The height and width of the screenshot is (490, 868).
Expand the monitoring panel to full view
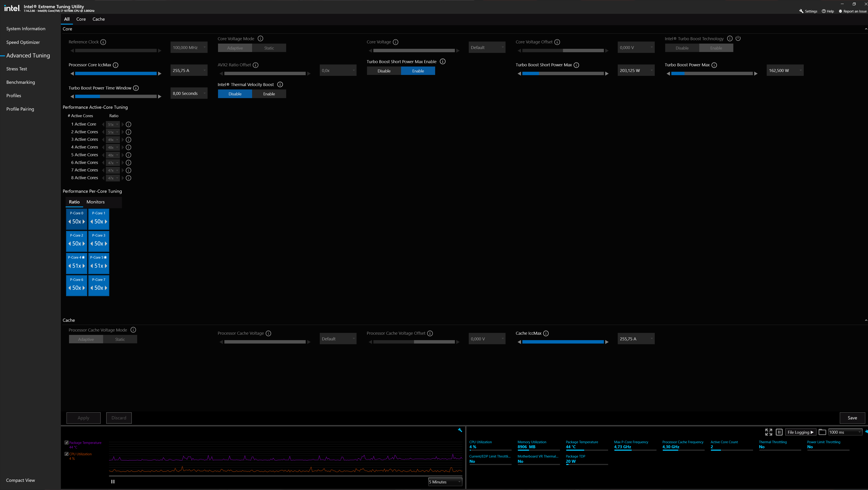point(769,432)
